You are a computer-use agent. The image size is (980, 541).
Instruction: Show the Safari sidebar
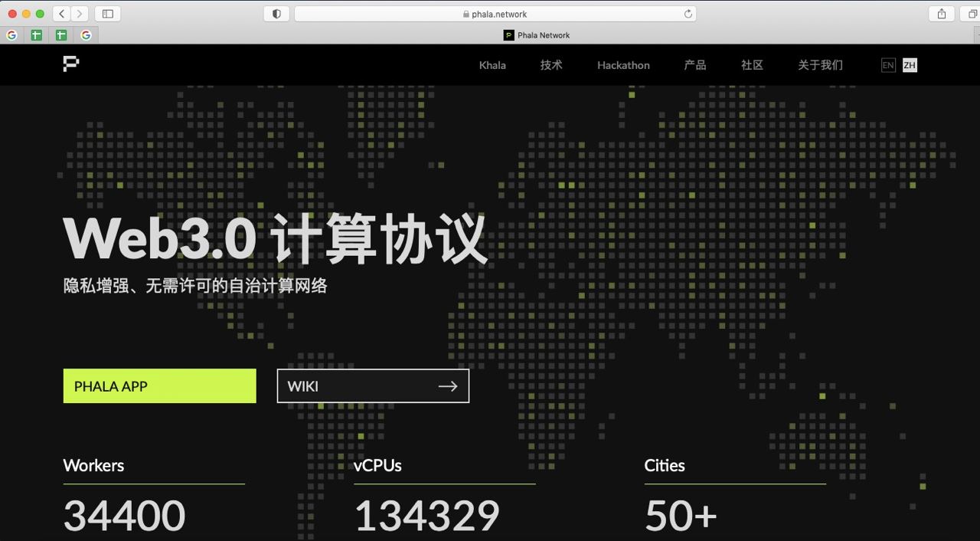coord(108,14)
